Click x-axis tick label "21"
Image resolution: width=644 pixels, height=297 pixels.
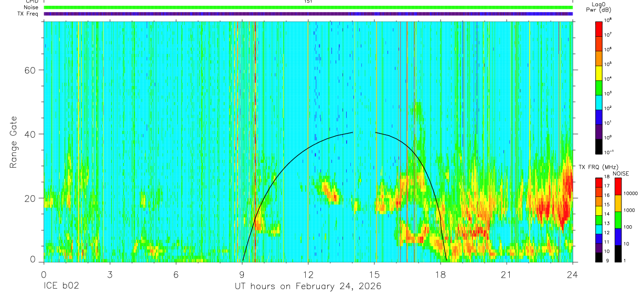[507, 275]
